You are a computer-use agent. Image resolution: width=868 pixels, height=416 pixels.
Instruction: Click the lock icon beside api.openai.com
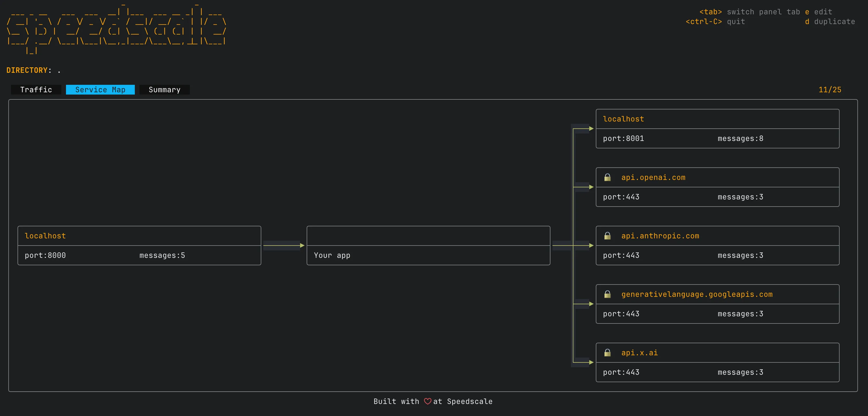(608, 177)
